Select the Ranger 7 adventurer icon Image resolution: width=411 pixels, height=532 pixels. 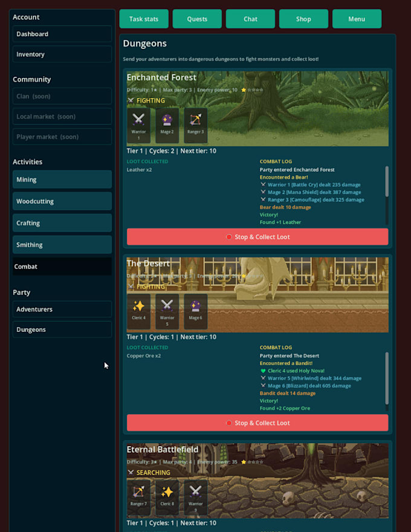[138, 498]
